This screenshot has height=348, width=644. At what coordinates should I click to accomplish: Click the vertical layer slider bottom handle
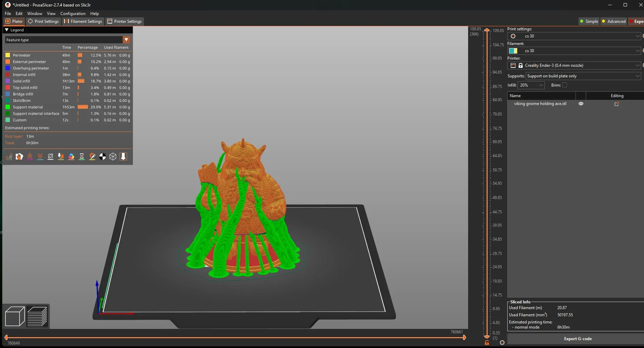[x=487, y=337]
